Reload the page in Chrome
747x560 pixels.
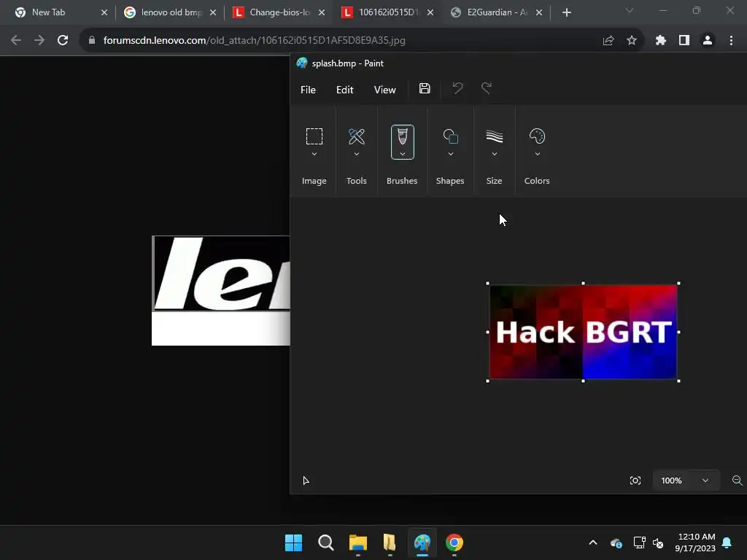(63, 41)
